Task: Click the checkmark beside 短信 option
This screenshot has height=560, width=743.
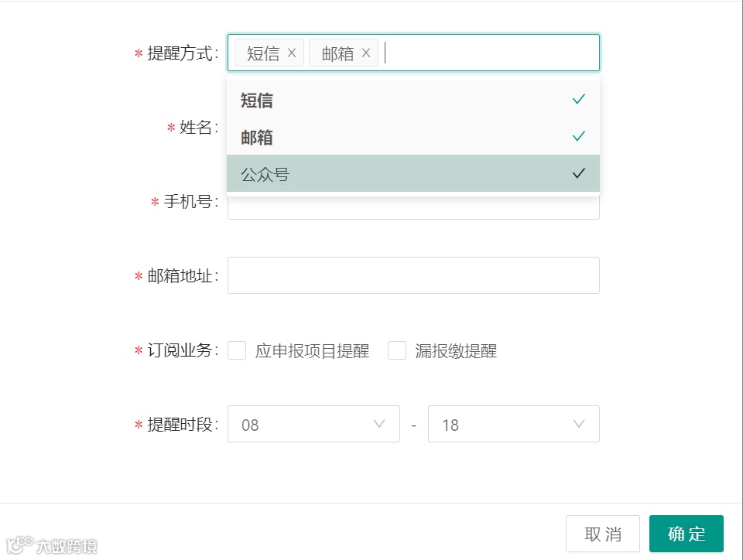Action: click(x=578, y=100)
